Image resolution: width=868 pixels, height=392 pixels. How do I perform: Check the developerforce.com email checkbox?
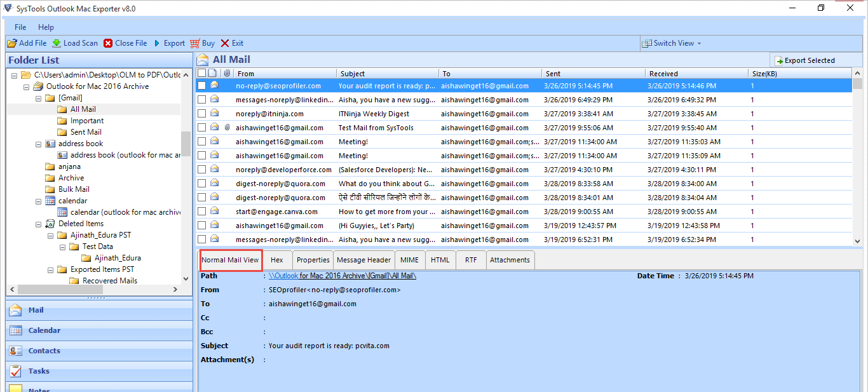[201, 170]
